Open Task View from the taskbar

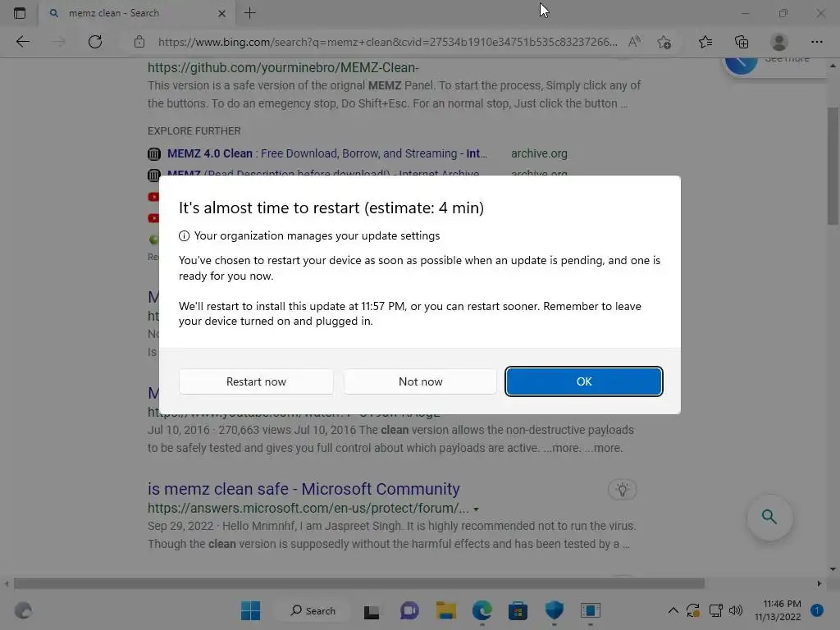tap(372, 611)
